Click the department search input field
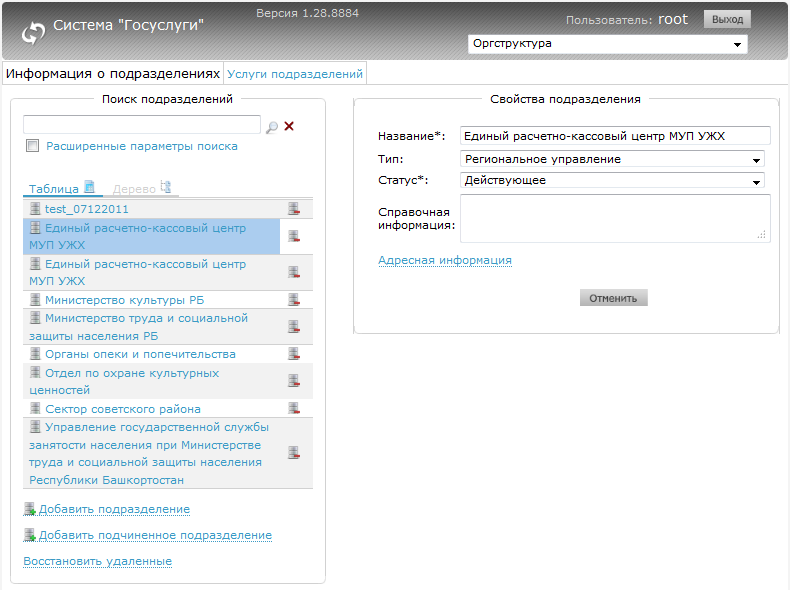 pos(142,124)
